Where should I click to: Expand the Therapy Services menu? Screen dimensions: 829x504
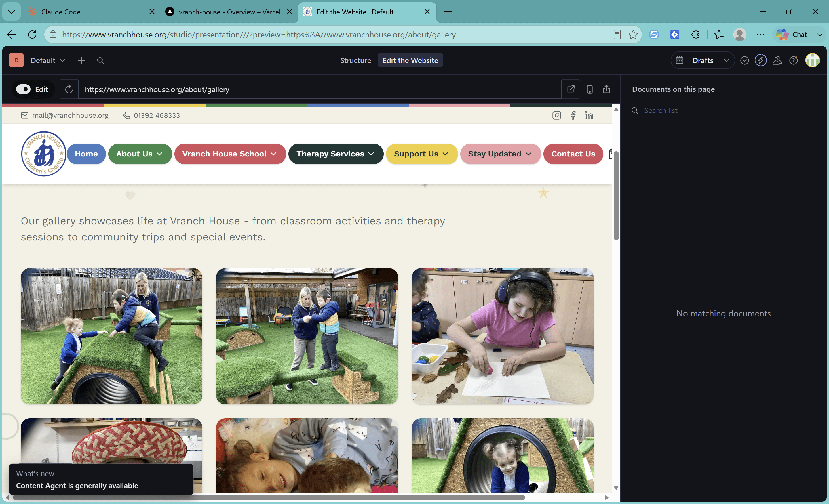(x=335, y=154)
